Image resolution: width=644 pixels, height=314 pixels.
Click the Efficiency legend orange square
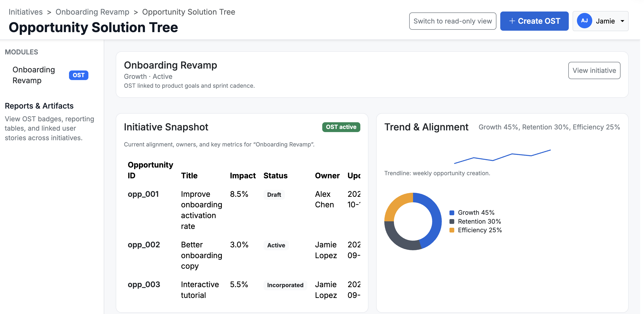[452, 230]
